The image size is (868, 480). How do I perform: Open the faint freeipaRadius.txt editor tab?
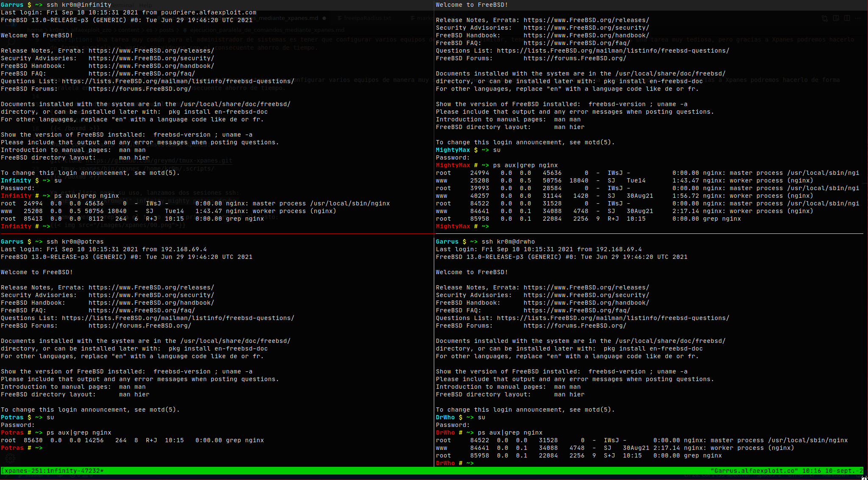[x=367, y=18]
